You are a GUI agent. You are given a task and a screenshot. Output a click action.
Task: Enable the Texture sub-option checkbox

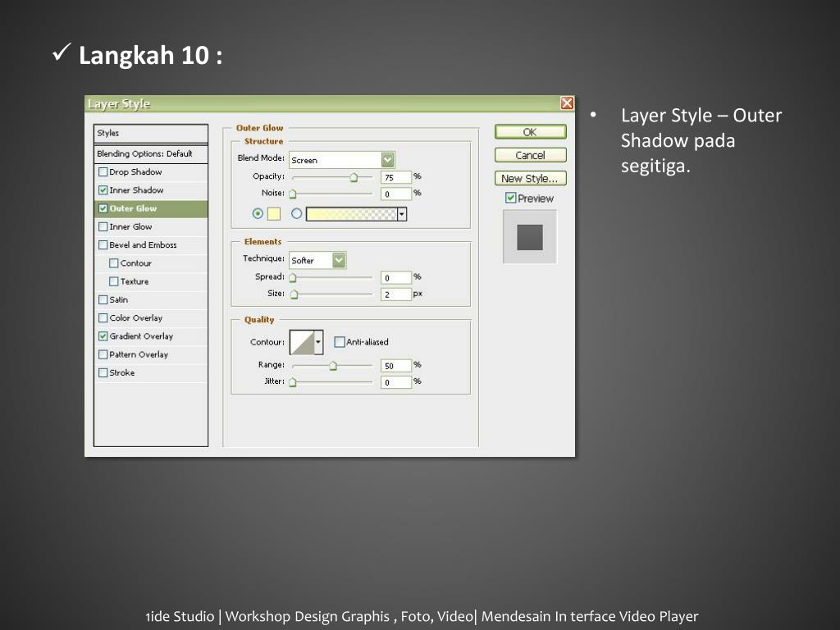point(113,281)
